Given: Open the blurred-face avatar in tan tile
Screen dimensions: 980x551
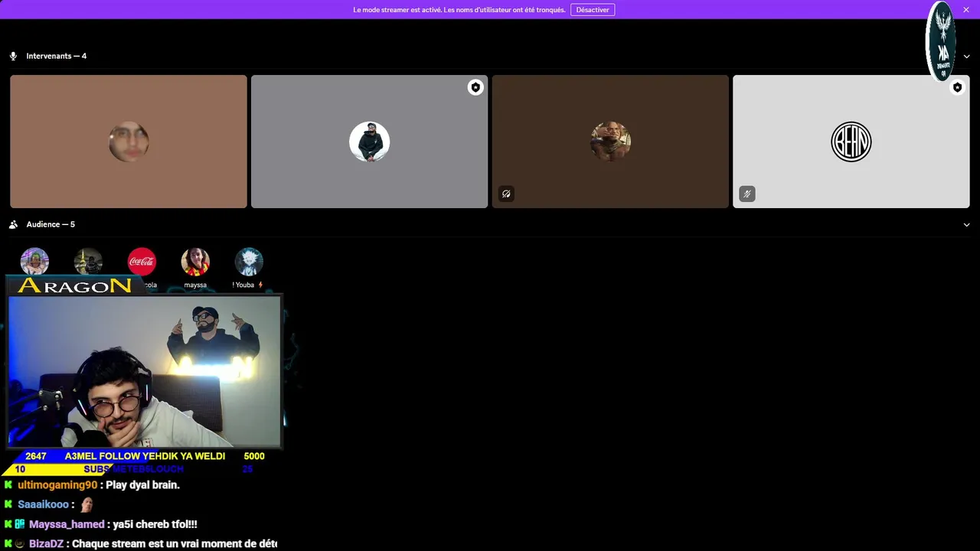Looking at the screenshot, I should pyautogui.click(x=129, y=142).
